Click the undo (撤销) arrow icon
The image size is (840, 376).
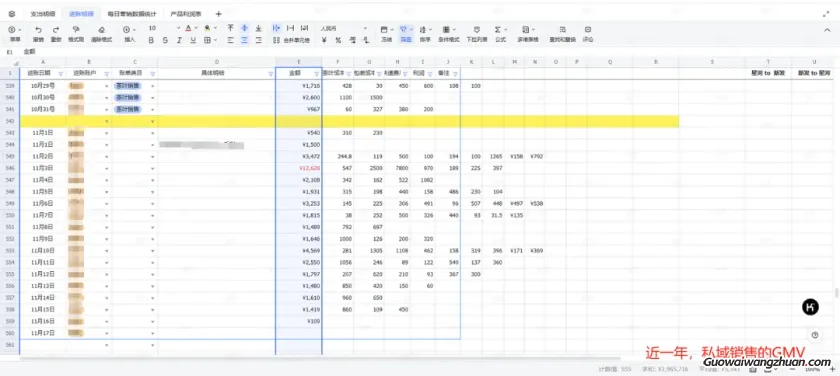(38, 30)
